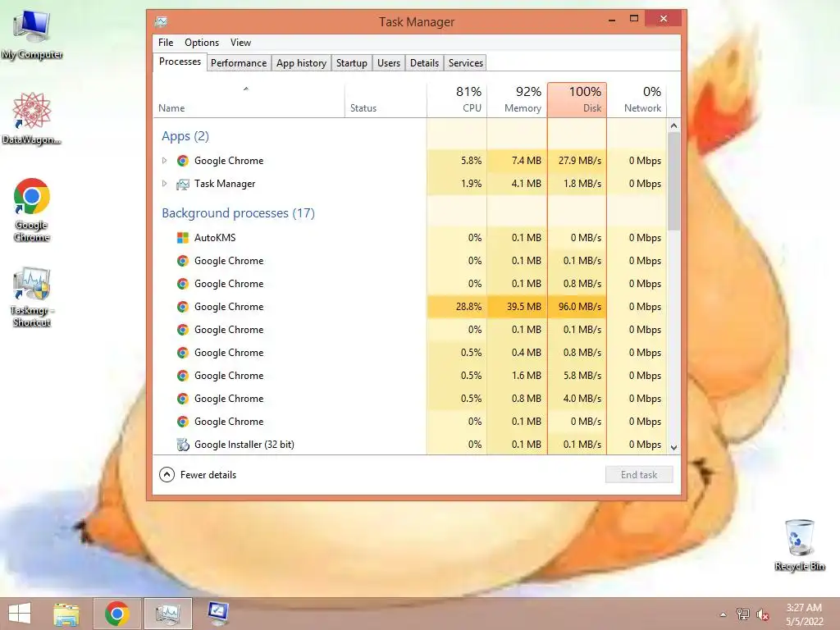840x630 pixels.
Task: Select the Recycle Bin icon
Action: tap(799, 545)
